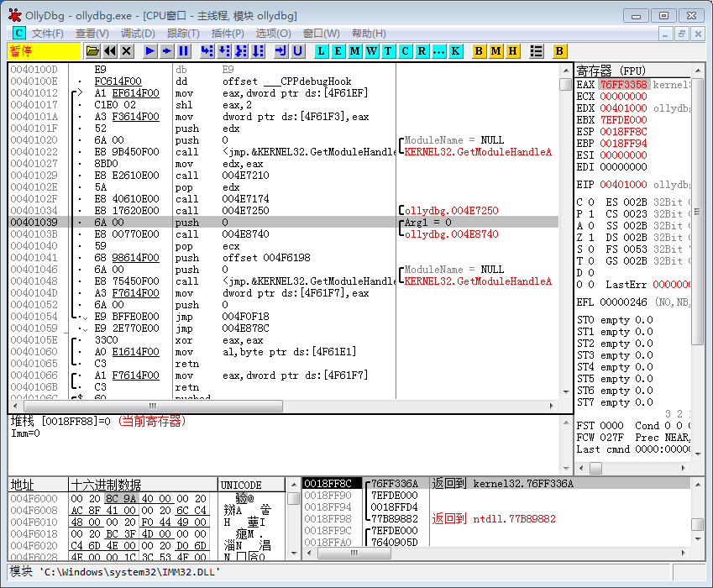Screen dimensions: 713x588
Task: Open Breakpoints with first yellow B icon
Action: 479,51
